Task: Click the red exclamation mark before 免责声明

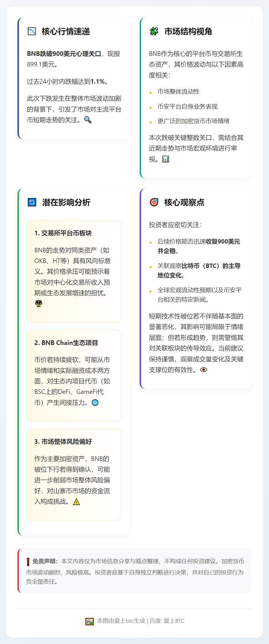Action: 28,562
